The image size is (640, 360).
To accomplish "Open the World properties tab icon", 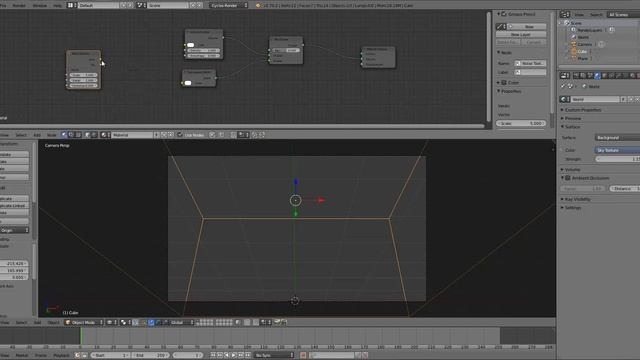I will pyautogui.click(x=597, y=76).
